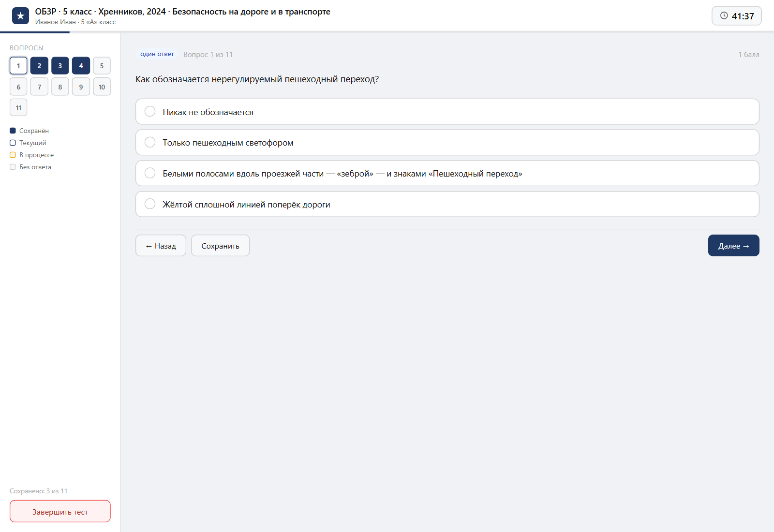Click the 41:37 countdown timer
774x532 pixels.
click(737, 16)
